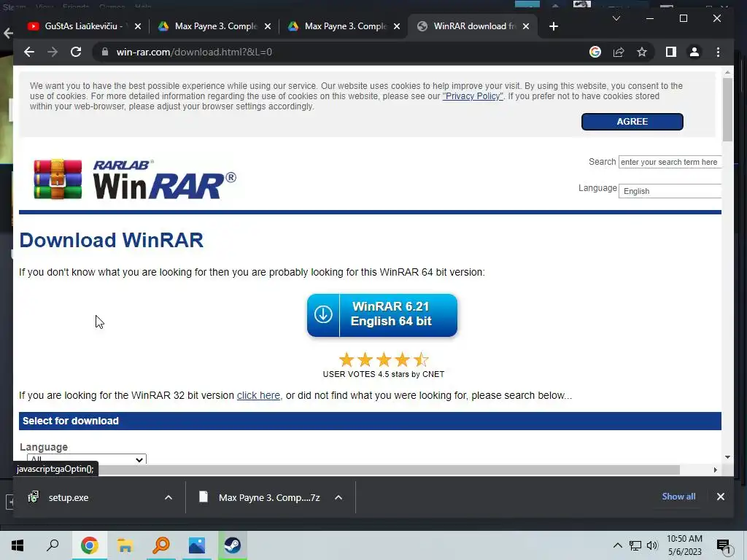The width and height of the screenshot is (747, 560).
Task: Click the AGREE cookie button
Action: pos(632,122)
